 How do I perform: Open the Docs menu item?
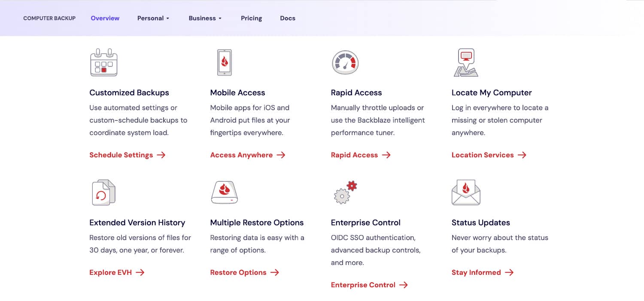288,18
